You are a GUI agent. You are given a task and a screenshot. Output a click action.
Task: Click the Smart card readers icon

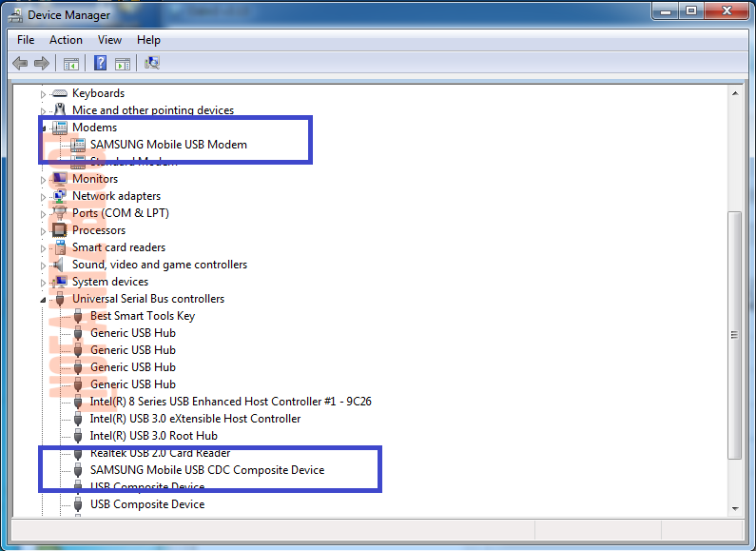point(60,247)
